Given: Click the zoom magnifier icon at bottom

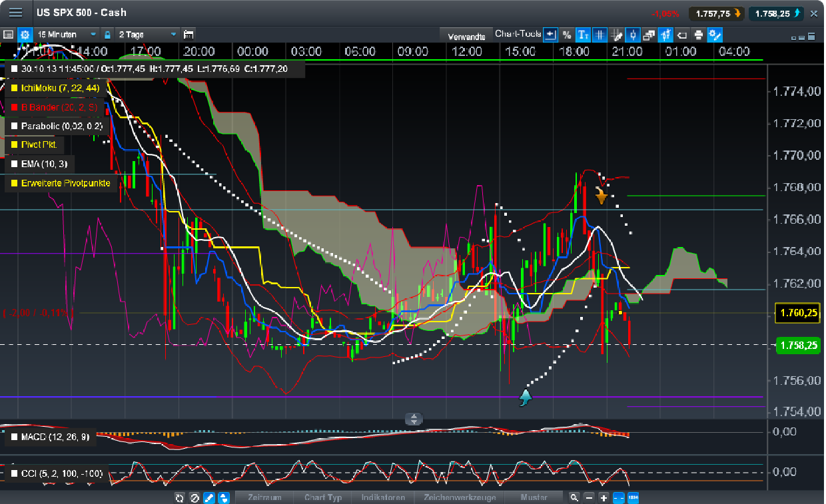Looking at the screenshot, I should (x=574, y=497).
